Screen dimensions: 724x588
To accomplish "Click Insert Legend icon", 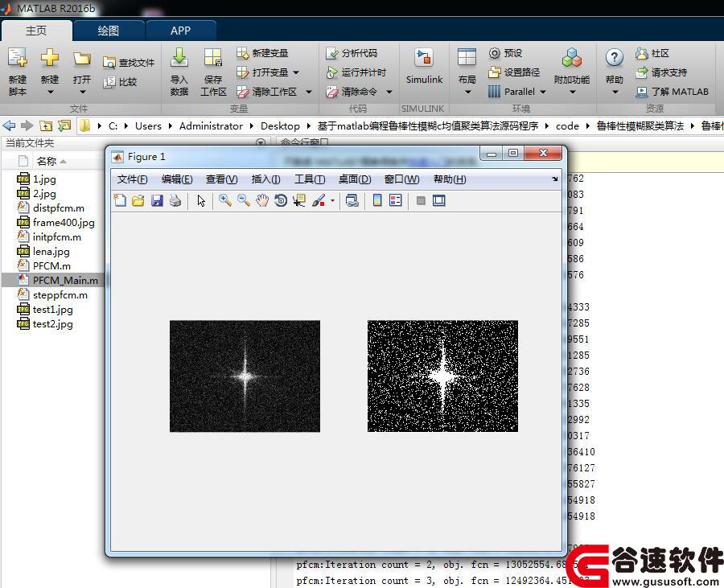I will [x=396, y=201].
